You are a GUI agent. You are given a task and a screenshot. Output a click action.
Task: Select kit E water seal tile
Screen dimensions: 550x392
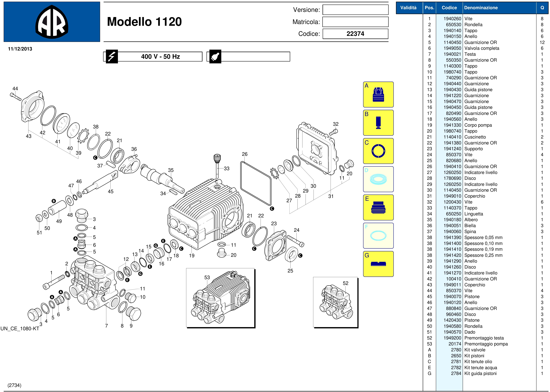coord(378,208)
